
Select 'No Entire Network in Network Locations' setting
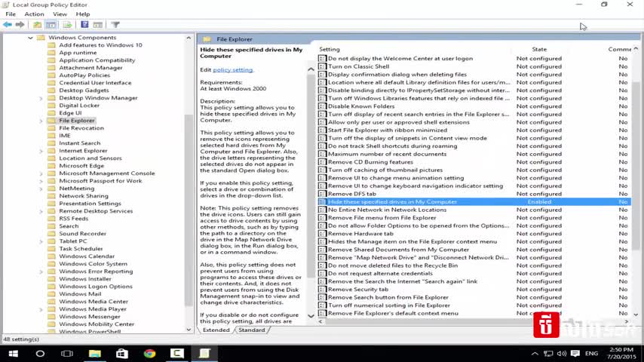(x=474, y=210)
